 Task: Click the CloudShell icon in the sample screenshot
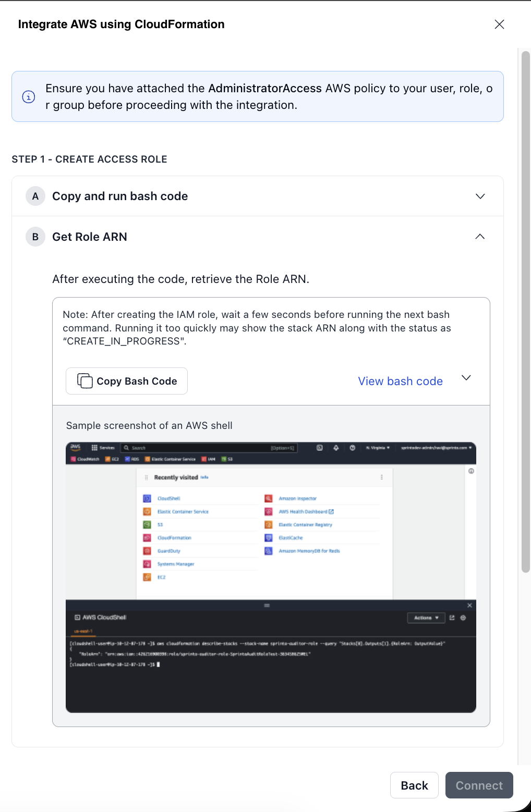point(147,499)
